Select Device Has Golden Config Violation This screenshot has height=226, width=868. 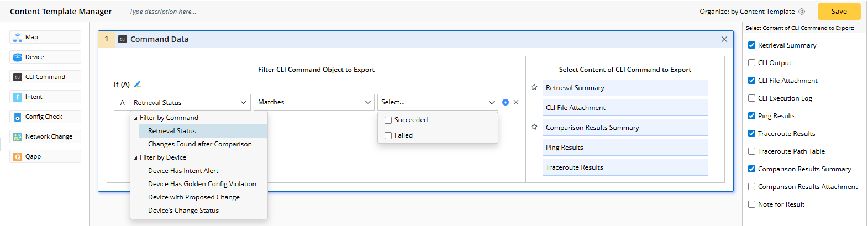click(202, 184)
